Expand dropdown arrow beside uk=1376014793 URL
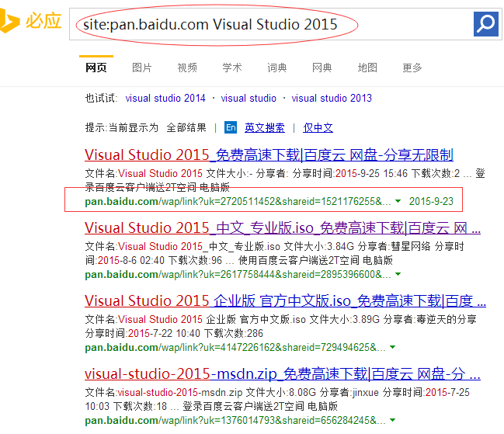 392,420
